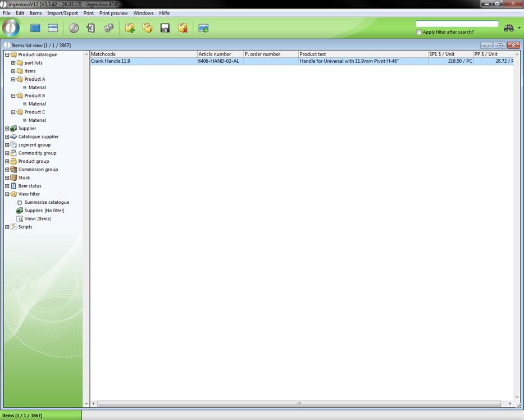Click the search input field
This screenshot has width=524, height=420.
[x=457, y=24]
